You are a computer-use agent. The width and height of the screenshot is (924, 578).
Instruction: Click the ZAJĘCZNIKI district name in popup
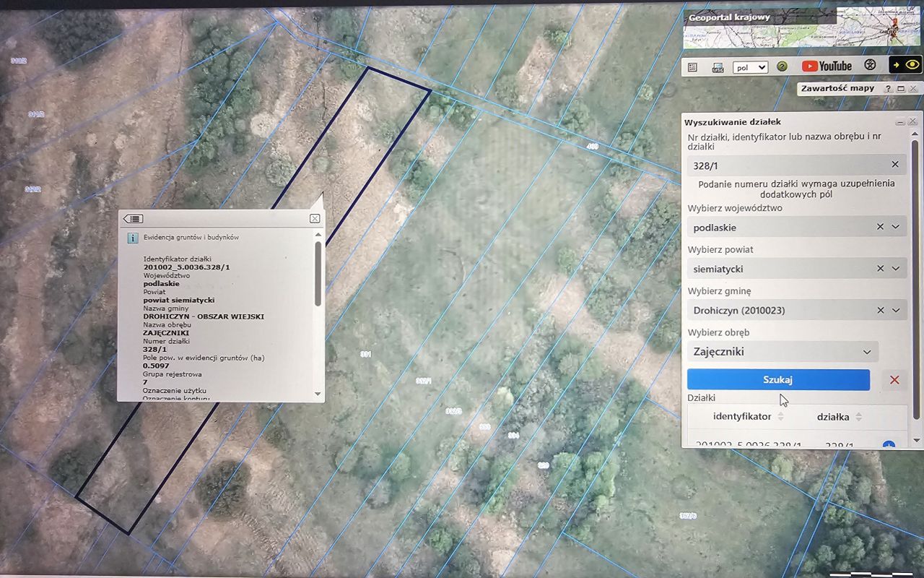tap(166, 333)
